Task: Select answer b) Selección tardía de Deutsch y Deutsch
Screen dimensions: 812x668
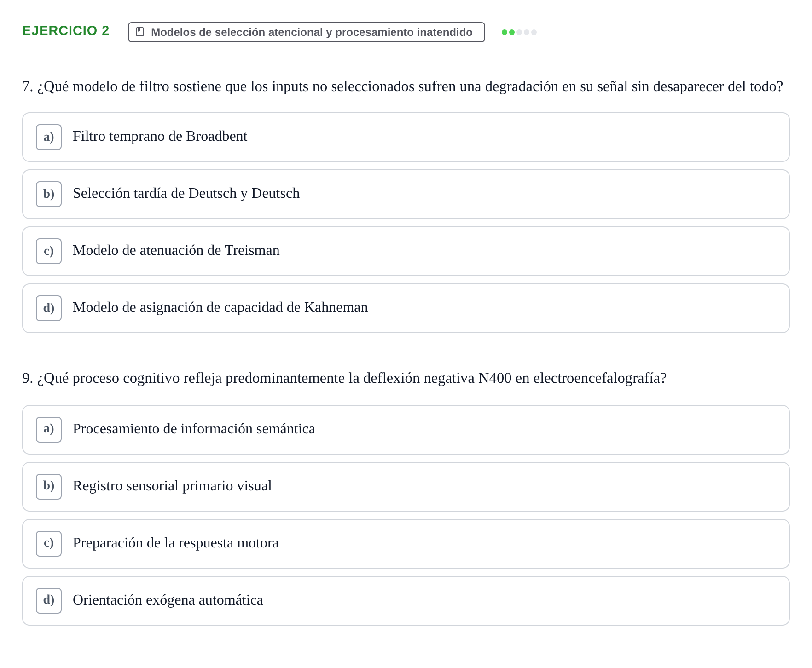Action: click(x=406, y=194)
